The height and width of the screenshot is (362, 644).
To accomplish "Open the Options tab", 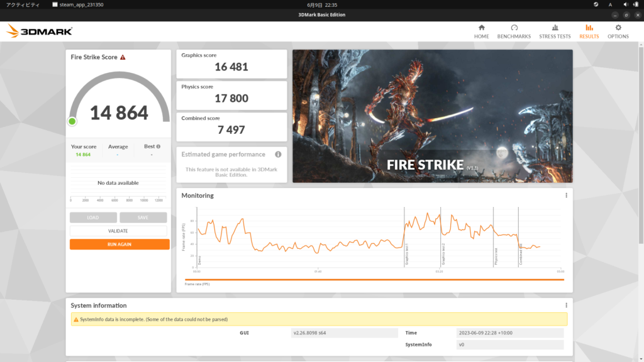I will pos(618,31).
